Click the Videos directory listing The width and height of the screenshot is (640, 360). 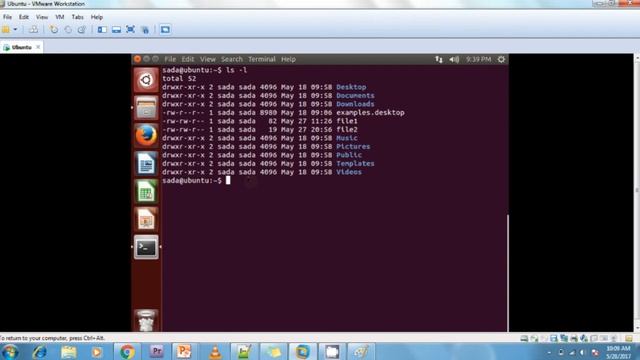tap(349, 172)
